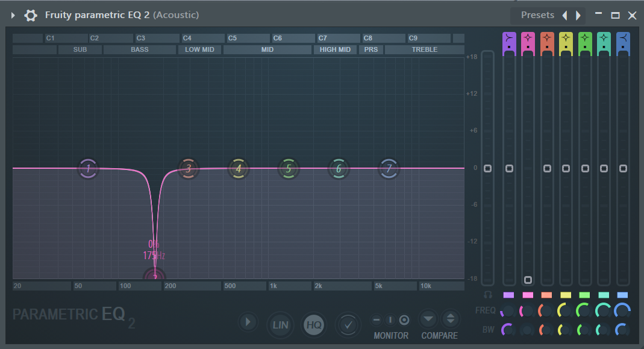Click the orange band 3 BW knob
Image resolution: width=644 pixels, height=349 pixels.
[x=546, y=330]
